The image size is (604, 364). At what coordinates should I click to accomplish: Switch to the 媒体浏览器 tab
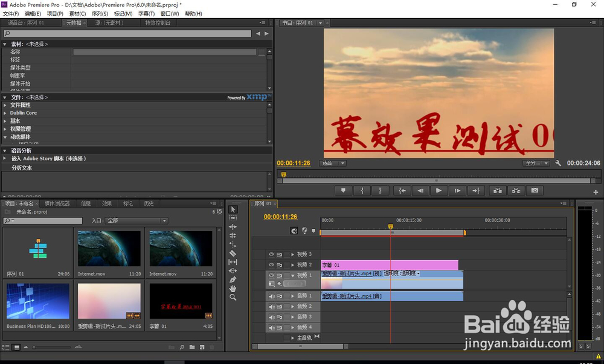tap(57, 203)
